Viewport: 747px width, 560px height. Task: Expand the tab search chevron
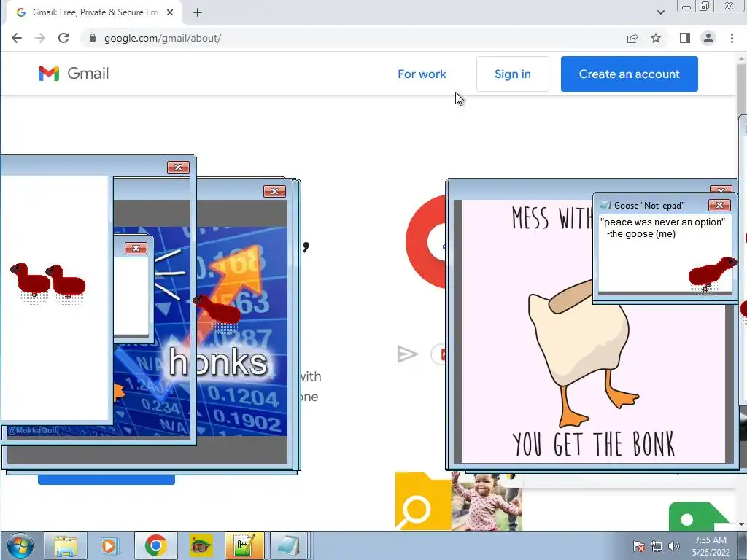click(x=661, y=12)
